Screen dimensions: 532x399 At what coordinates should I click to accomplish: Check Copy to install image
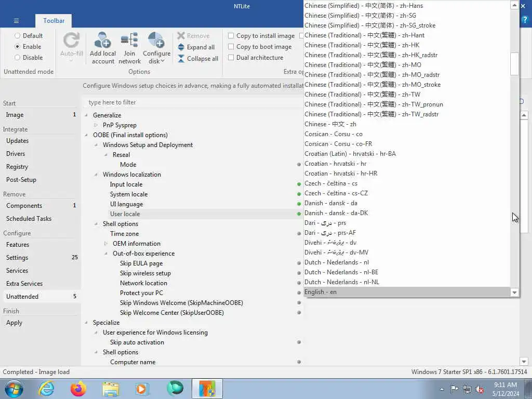point(231,36)
